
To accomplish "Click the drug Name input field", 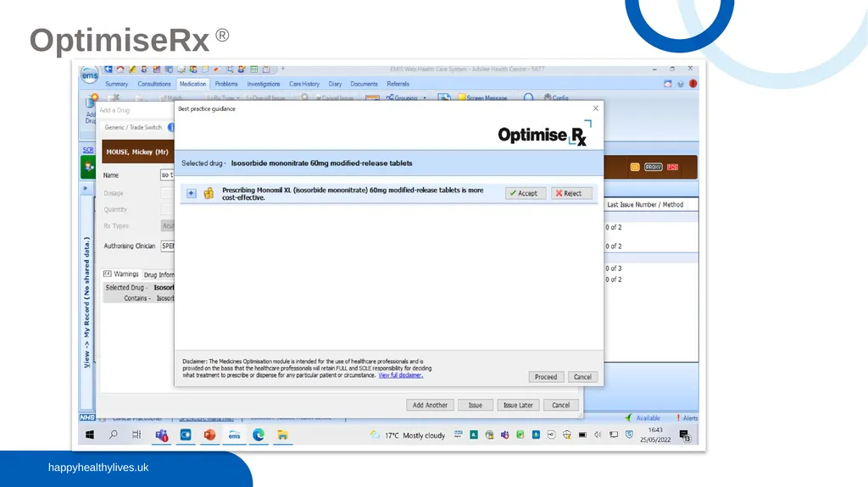I will point(167,174).
